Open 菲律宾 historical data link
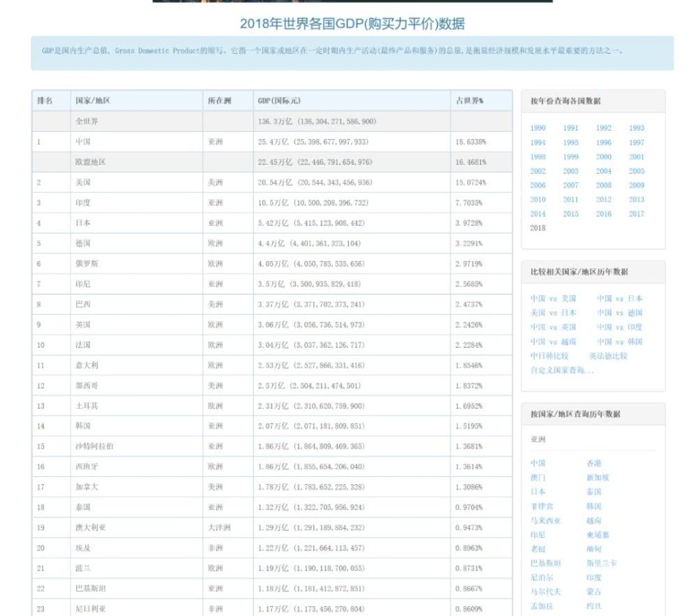Screen dimensions: 698x616 click(x=542, y=506)
